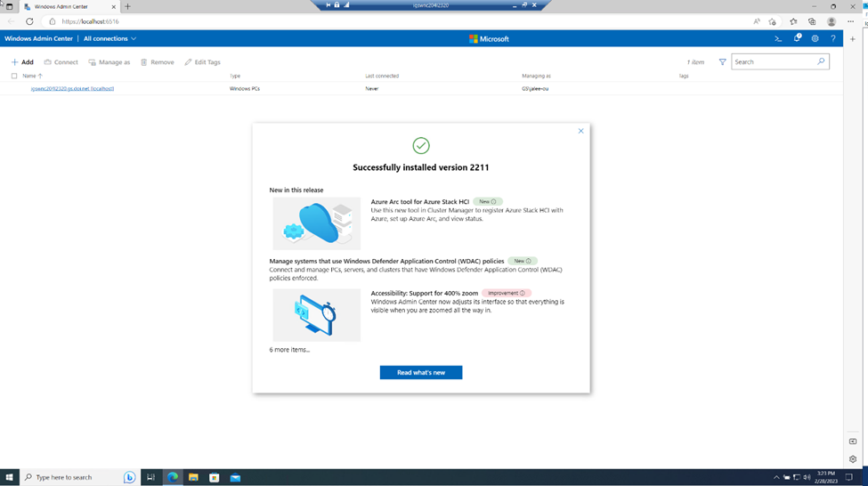The image size is (868, 486).
Task: Click the Microsoft Edge taskbar icon
Action: point(172,477)
